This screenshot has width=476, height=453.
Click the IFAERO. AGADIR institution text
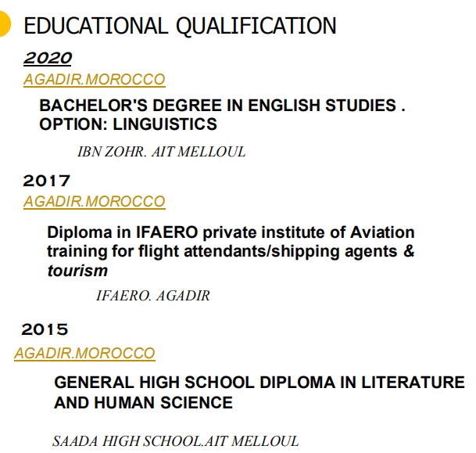152,296
